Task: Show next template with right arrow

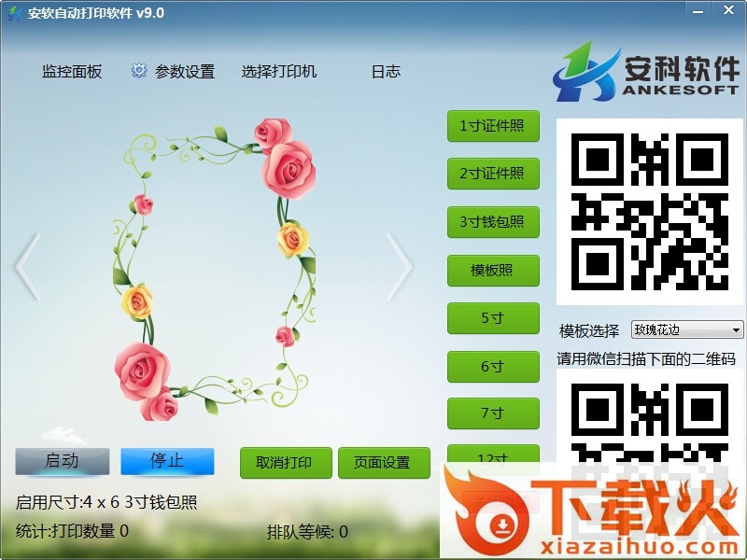Action: point(400,267)
